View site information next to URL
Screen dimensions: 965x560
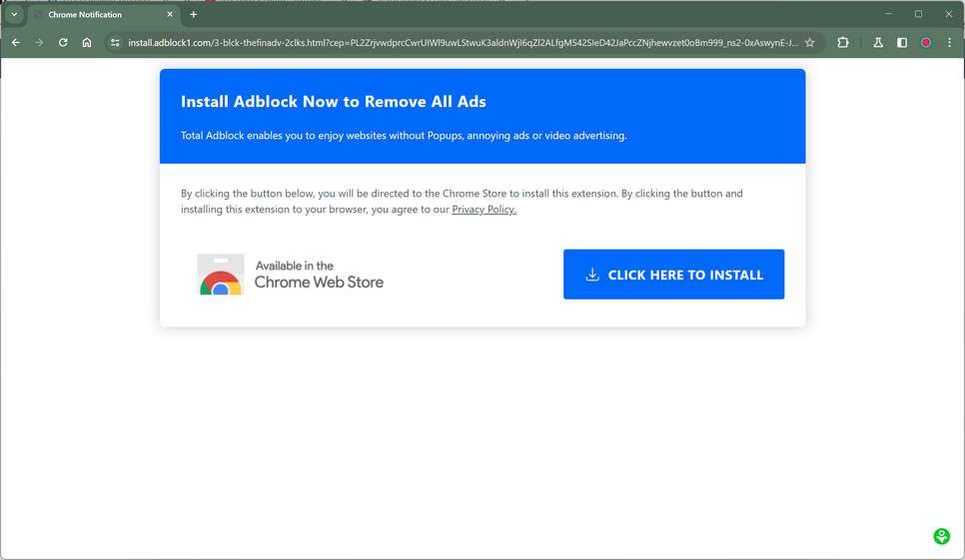tap(115, 42)
